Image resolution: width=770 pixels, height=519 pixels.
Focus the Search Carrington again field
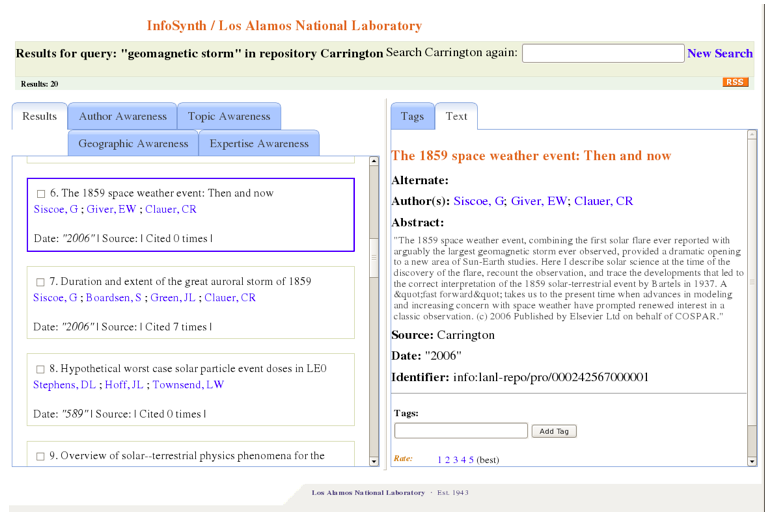point(603,53)
